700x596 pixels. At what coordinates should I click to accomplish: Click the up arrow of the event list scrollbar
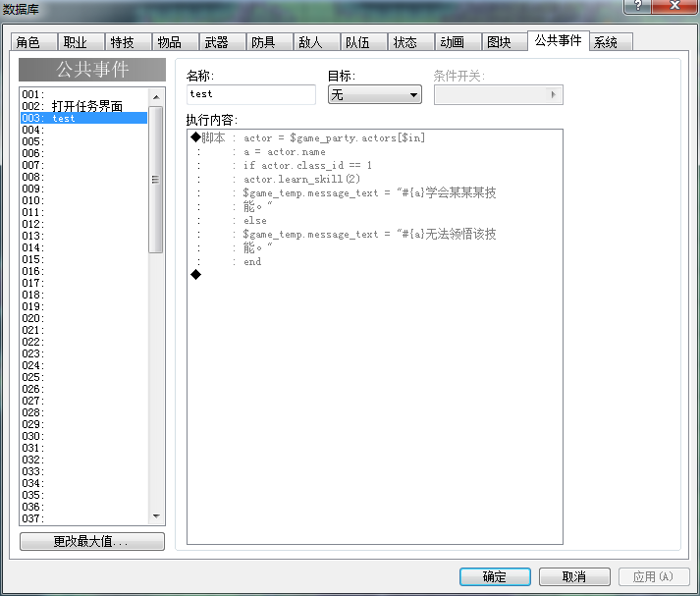156,97
